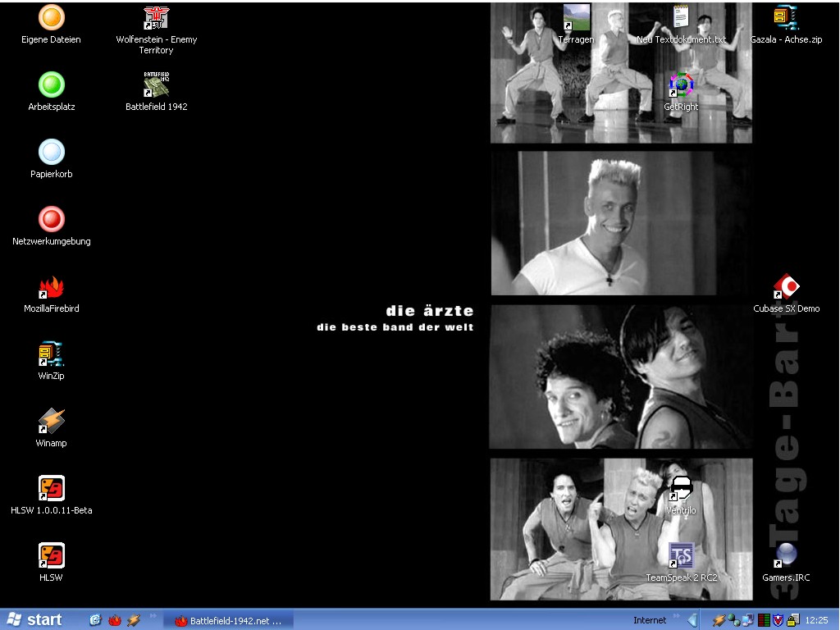
Task: Select the Arbeitsplatz desktop icon
Action: click(x=52, y=92)
